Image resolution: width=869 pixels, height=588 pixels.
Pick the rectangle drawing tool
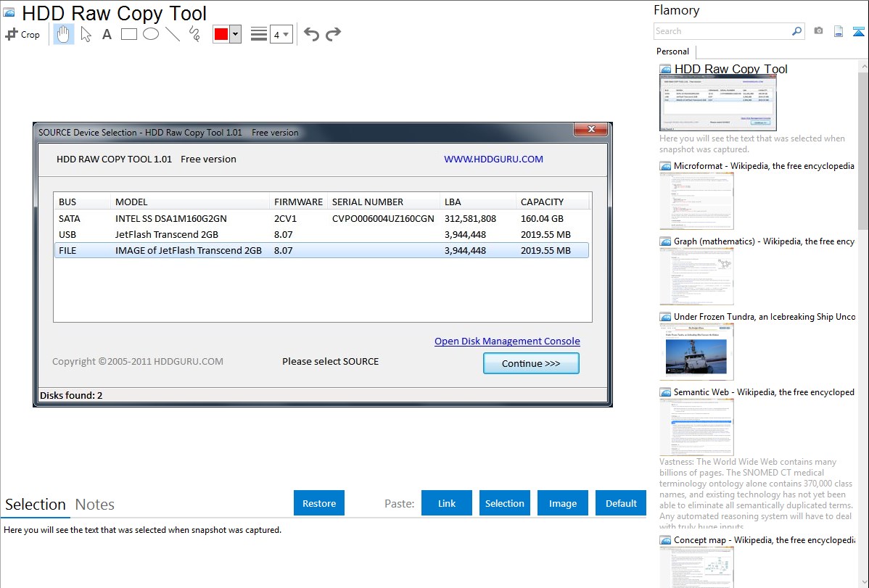coord(128,34)
